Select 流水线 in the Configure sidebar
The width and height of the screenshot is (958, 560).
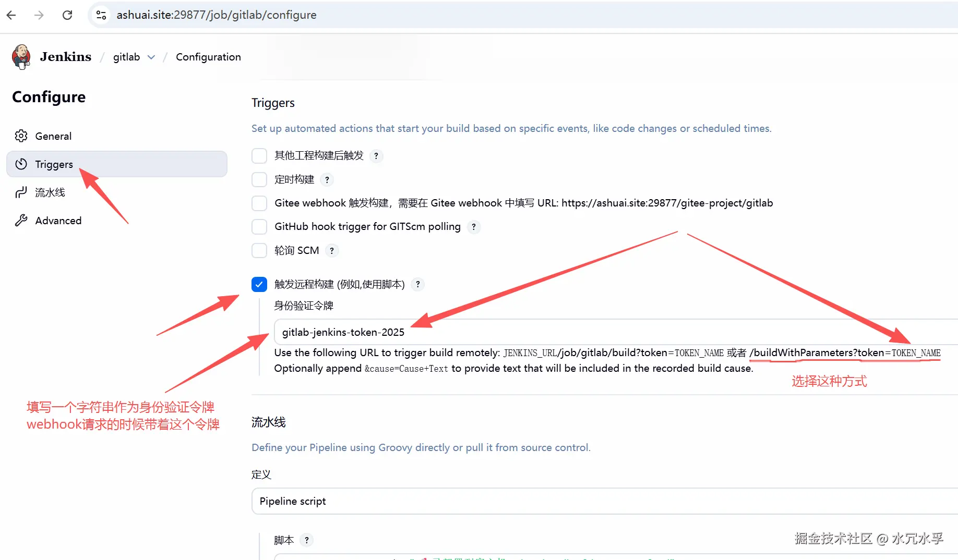click(117, 192)
